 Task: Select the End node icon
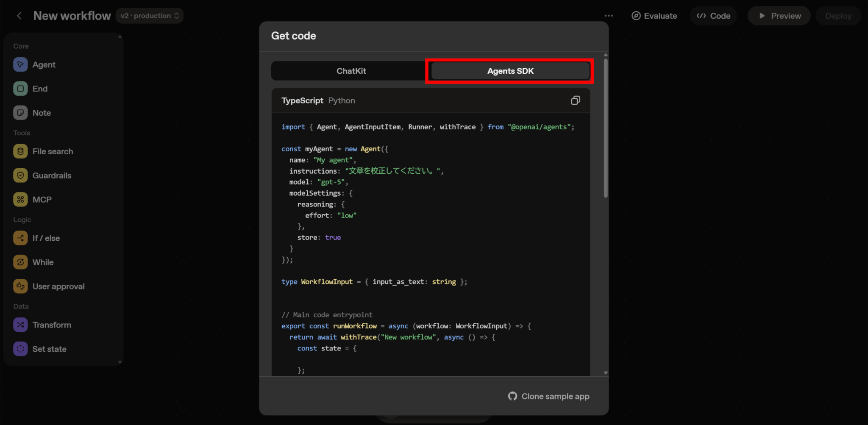pyautogui.click(x=20, y=89)
